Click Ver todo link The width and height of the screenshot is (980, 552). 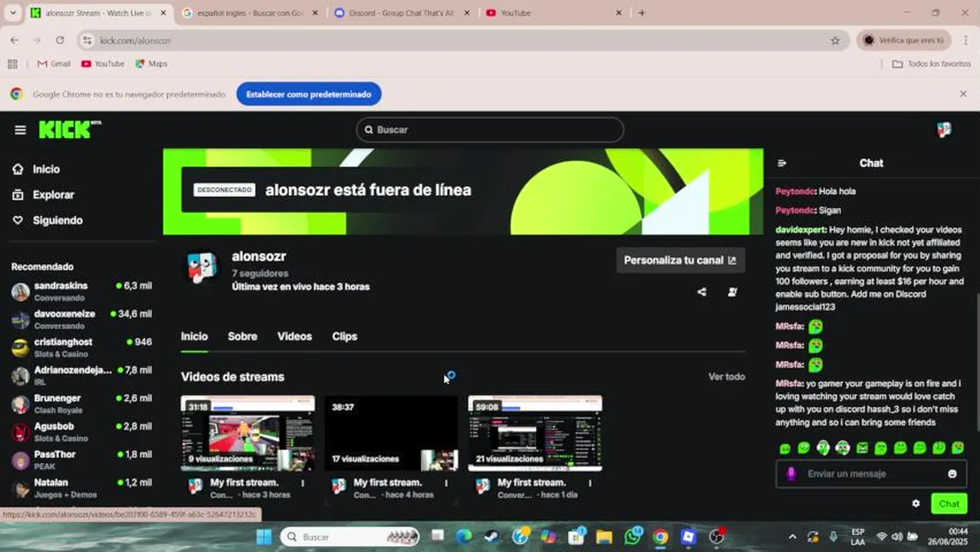pyautogui.click(x=726, y=377)
